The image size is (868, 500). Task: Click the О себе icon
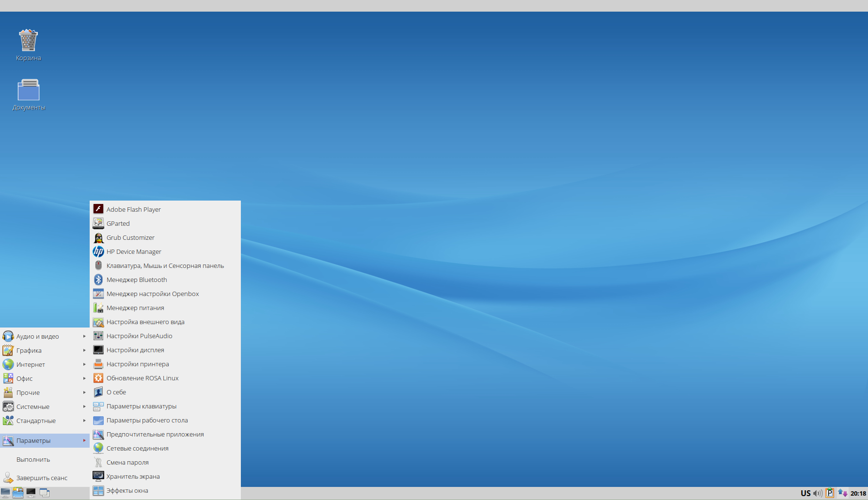tap(98, 392)
